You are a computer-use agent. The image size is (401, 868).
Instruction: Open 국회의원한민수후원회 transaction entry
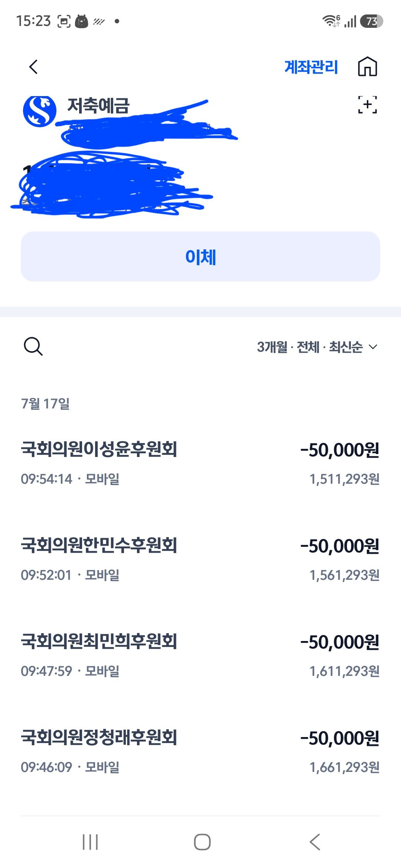200,559
